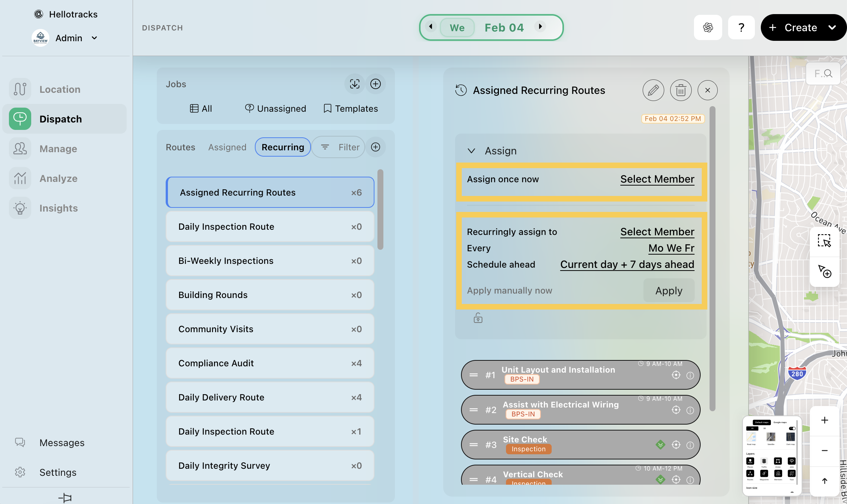Click the AI assistant icon in top bar
The image size is (847, 504).
pos(708,27)
